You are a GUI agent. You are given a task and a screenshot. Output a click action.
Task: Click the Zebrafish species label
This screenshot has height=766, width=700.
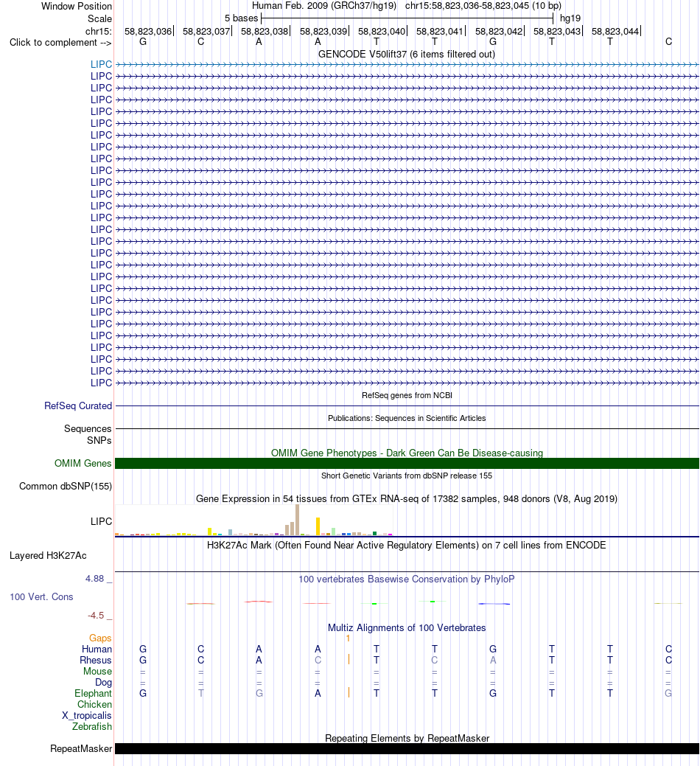click(x=92, y=727)
